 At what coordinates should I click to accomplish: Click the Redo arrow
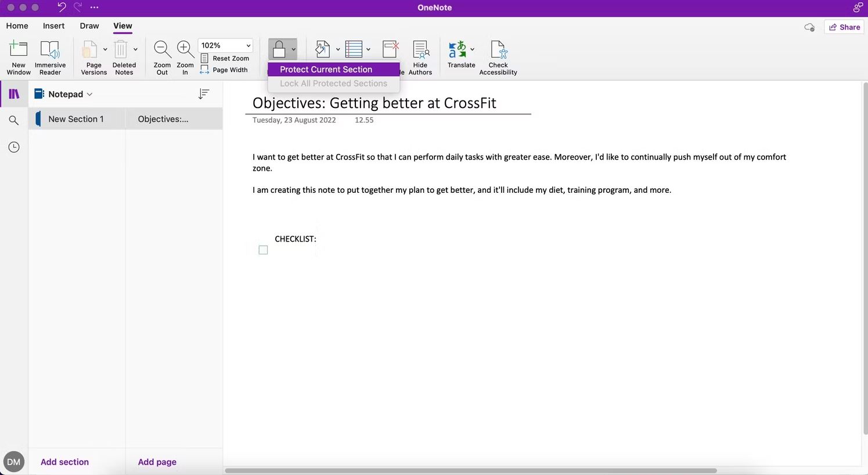pos(78,8)
